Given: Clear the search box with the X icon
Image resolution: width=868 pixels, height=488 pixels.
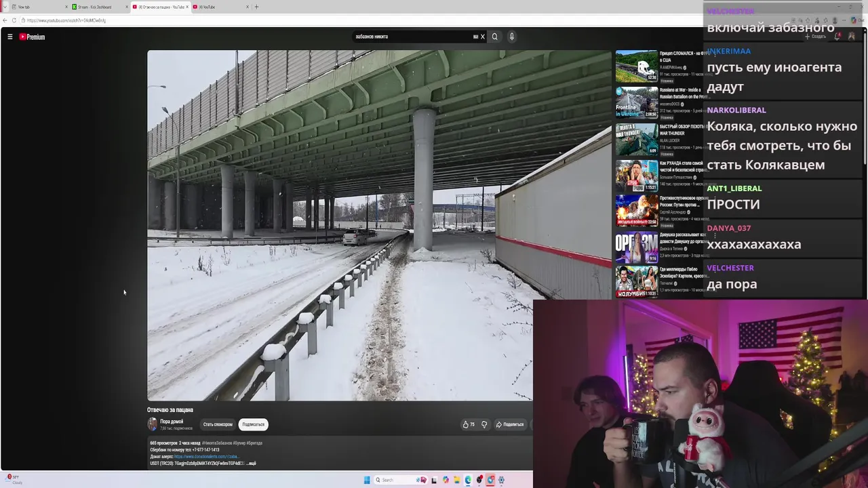Looking at the screenshot, I should click(x=483, y=37).
